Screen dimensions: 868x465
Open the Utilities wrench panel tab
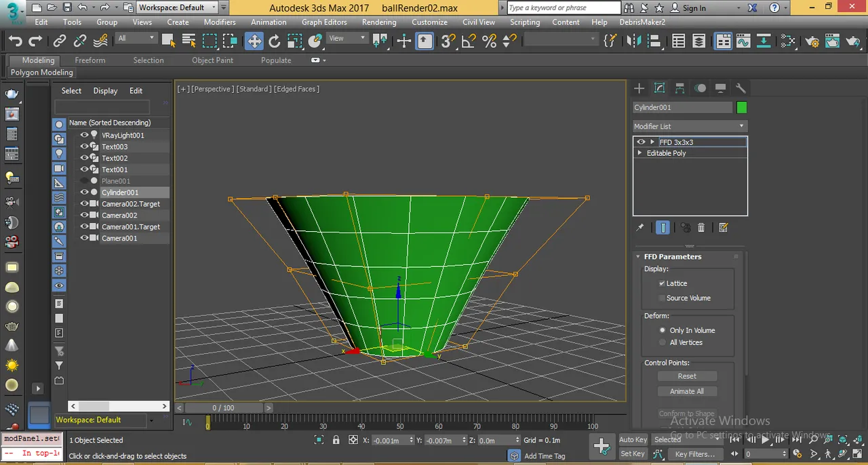coord(741,88)
